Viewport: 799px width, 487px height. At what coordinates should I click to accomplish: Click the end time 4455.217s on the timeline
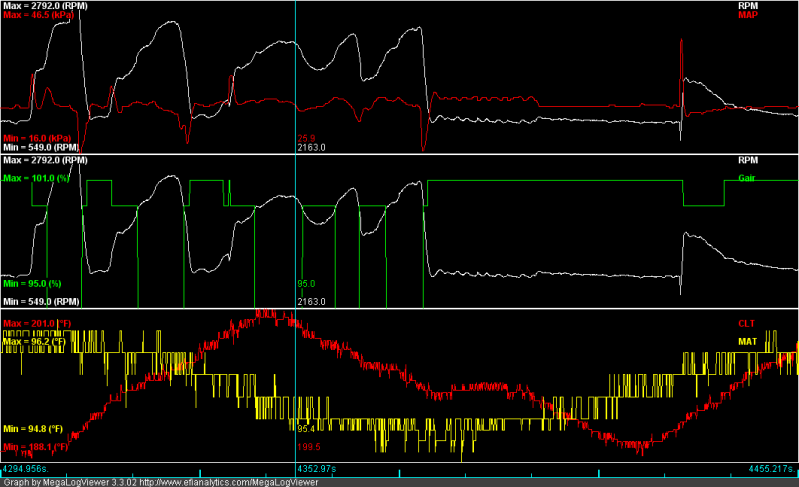[771, 469]
